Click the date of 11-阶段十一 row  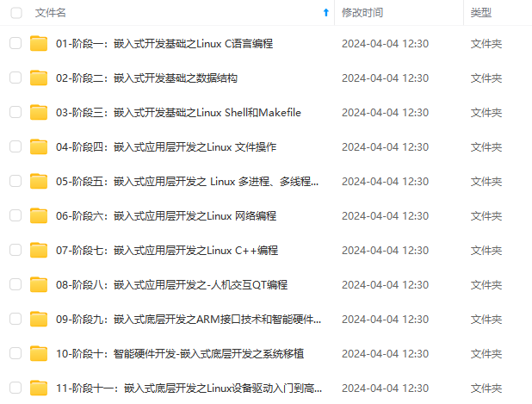point(385,388)
